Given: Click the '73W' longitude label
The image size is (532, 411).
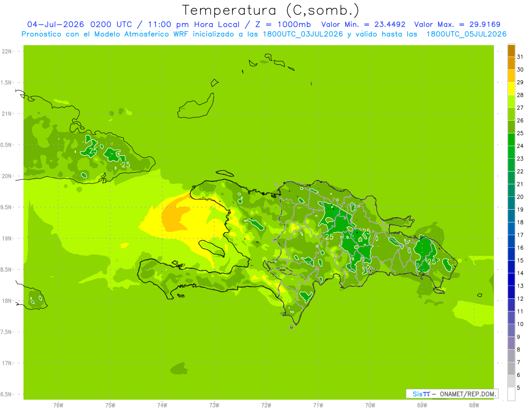Looking at the screenshot, I should [x=214, y=405].
